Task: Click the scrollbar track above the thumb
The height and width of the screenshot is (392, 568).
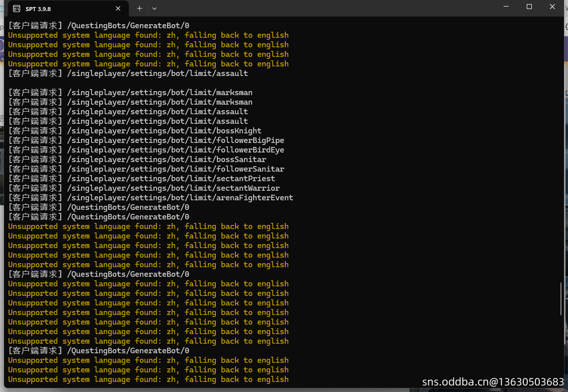Action: [x=561, y=151]
